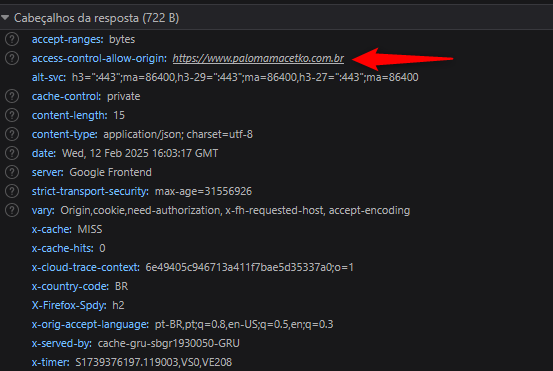Click the vary header name
Viewport: 553px width, 371px height.
tap(43, 211)
